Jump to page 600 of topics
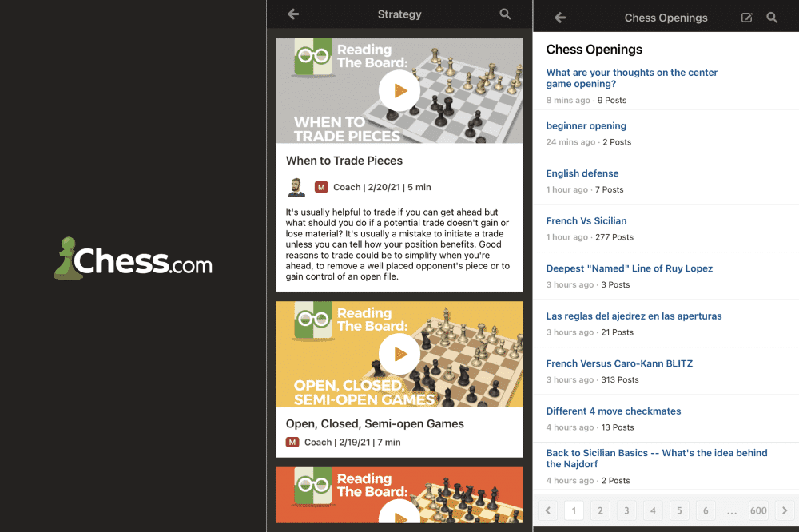This screenshot has width=799, height=532. pos(758,510)
